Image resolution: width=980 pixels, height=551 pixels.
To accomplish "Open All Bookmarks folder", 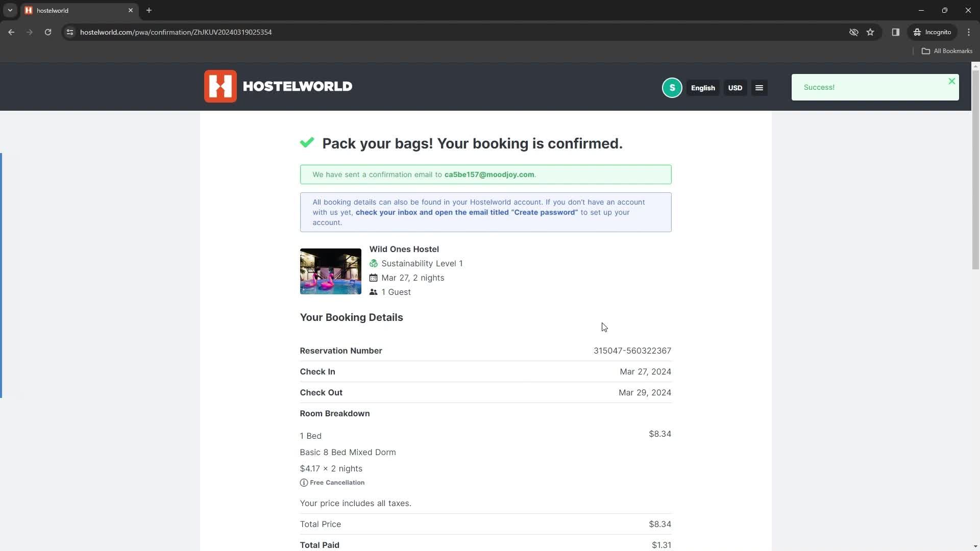I will point(947,51).
